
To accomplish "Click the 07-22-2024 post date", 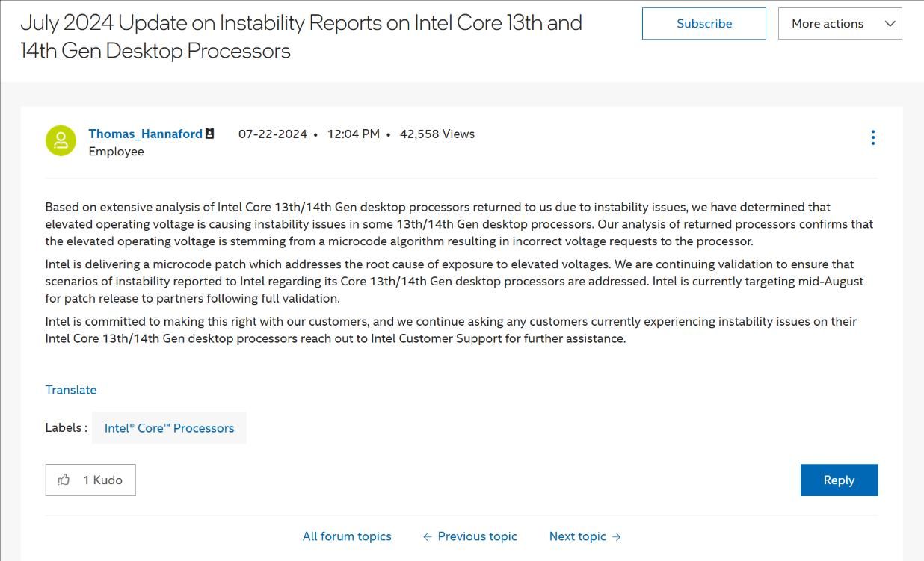I will tap(273, 134).
